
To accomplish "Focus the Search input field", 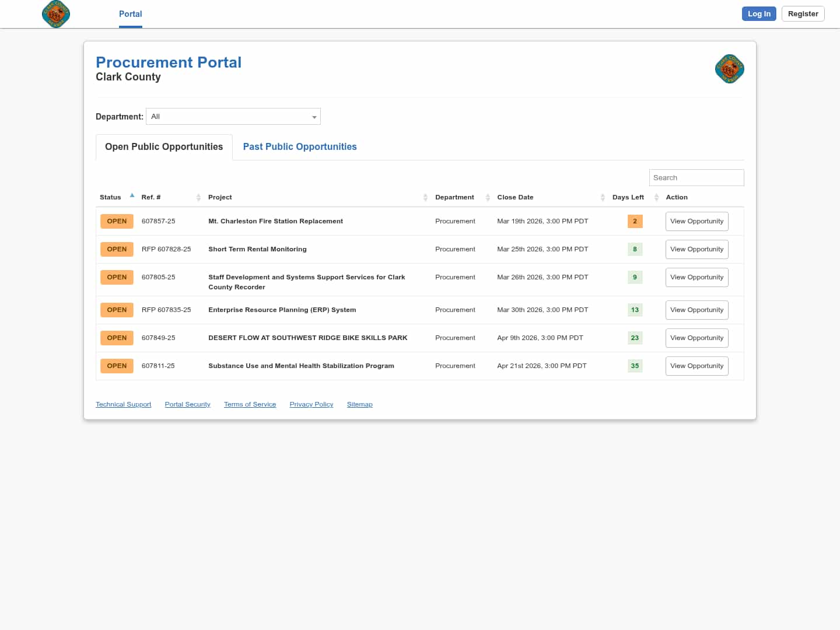I will (696, 178).
